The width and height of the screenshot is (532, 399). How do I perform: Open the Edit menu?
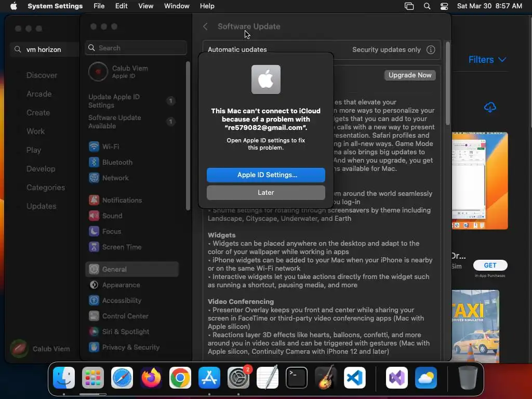pos(121,6)
